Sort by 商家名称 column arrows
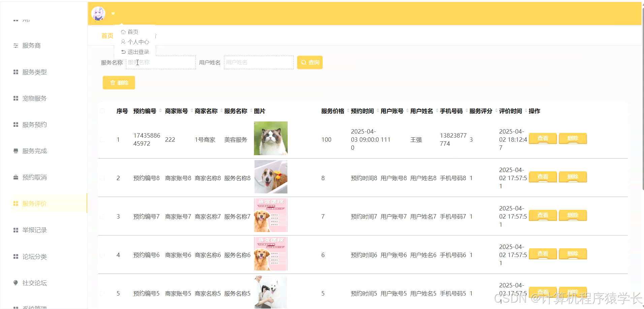Viewport: 644px width, 309px height. pyautogui.click(x=221, y=111)
